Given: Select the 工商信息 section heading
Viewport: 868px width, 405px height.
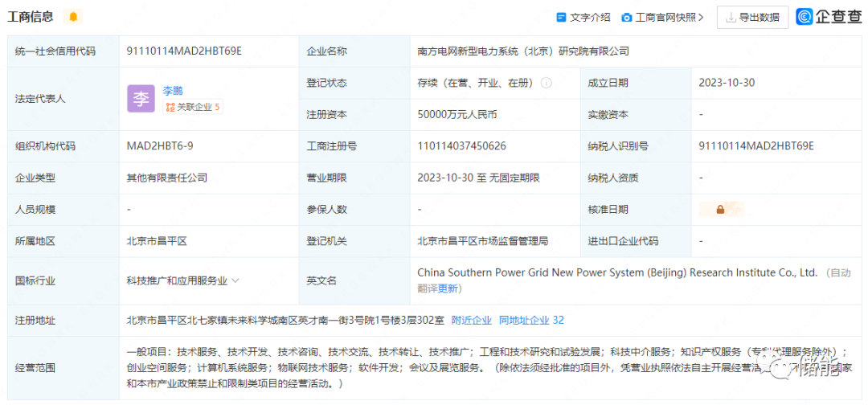Looking at the screenshot, I should [31, 17].
